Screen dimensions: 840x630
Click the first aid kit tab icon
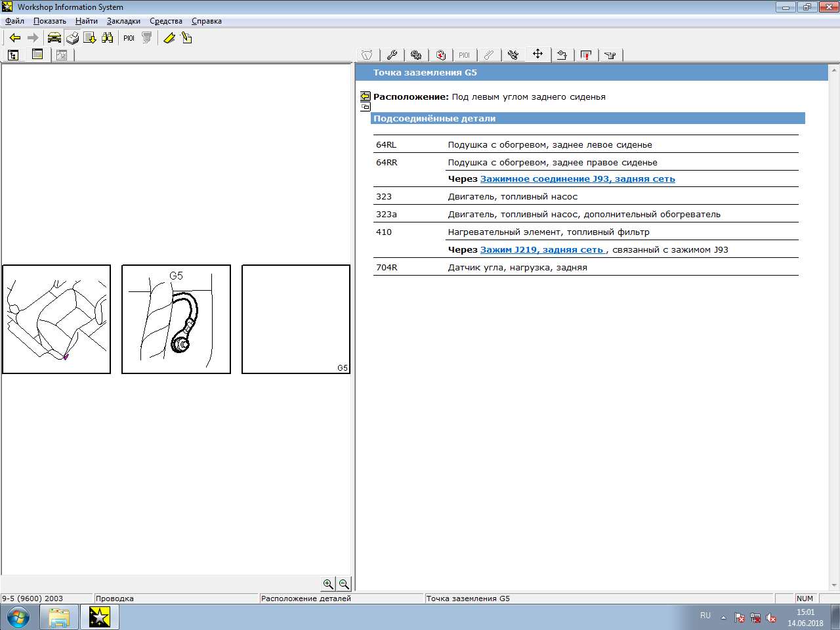pyautogui.click(x=441, y=55)
